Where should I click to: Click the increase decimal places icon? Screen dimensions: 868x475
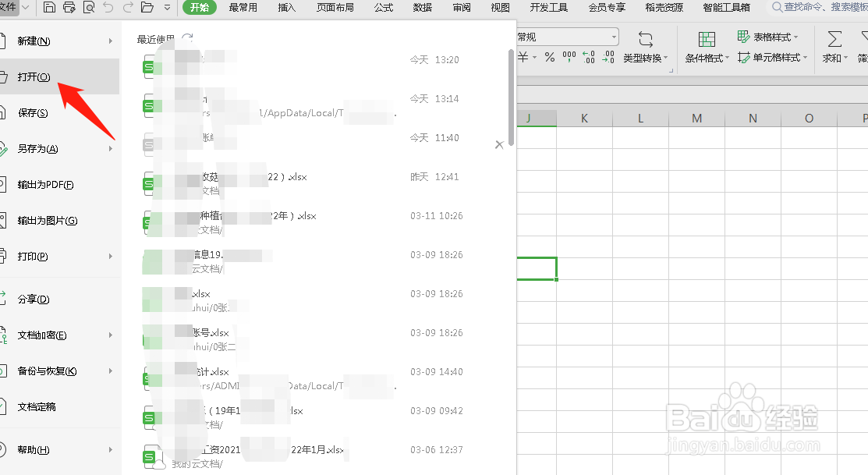point(588,57)
